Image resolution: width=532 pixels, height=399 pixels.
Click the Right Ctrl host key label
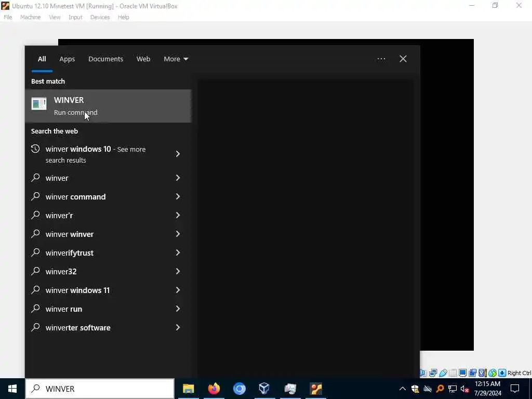click(x=519, y=373)
